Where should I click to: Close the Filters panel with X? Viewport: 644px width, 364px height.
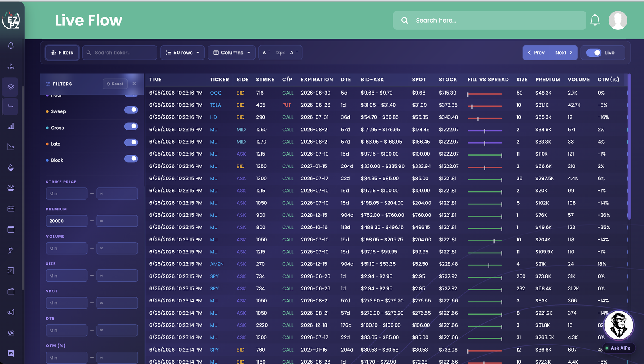tap(134, 84)
